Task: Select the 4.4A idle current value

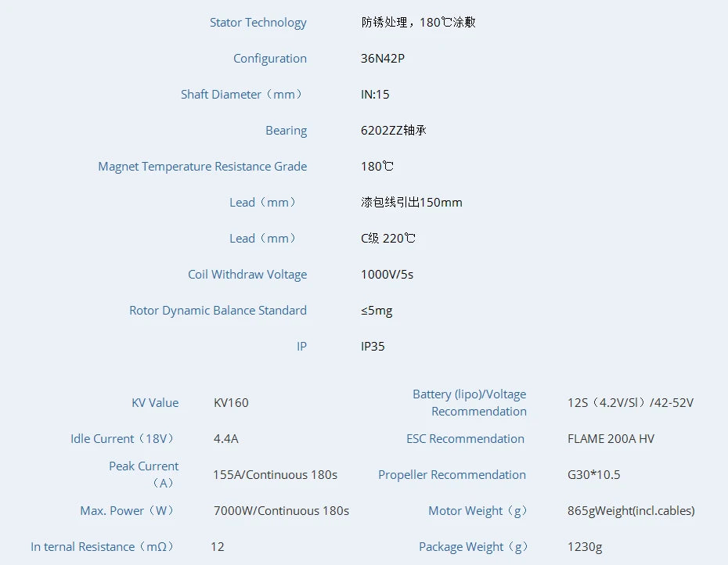Action: pyautogui.click(x=225, y=439)
